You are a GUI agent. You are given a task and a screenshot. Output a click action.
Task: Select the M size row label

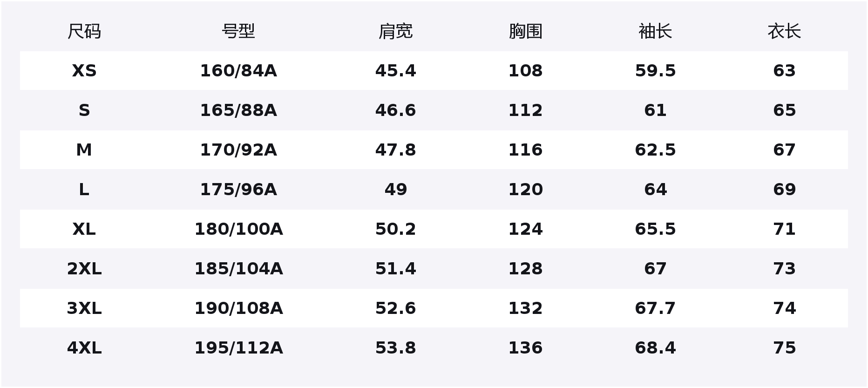[84, 150]
